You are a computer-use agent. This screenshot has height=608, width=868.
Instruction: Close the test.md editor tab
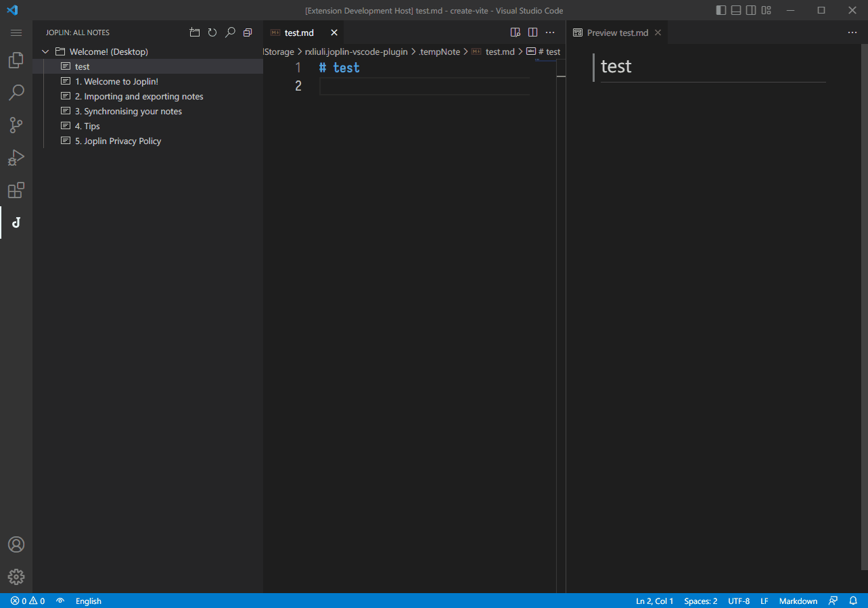coord(334,32)
